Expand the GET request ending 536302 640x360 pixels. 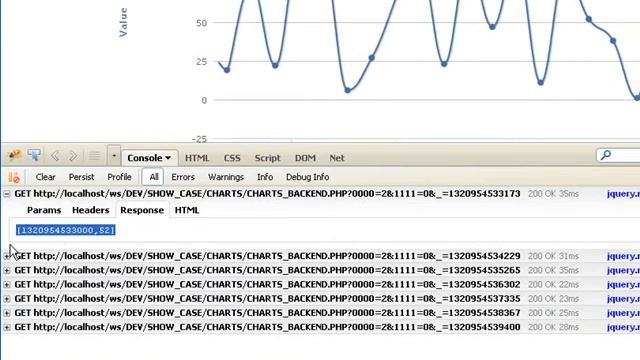[7, 284]
